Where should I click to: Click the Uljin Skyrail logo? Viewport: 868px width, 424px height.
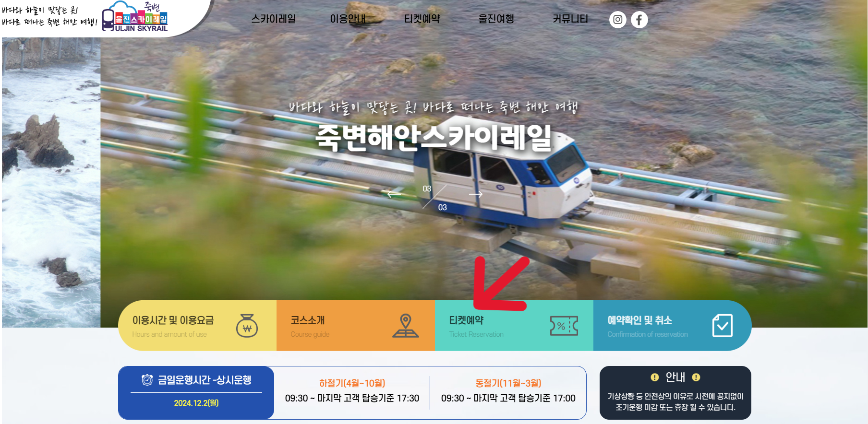(x=135, y=17)
